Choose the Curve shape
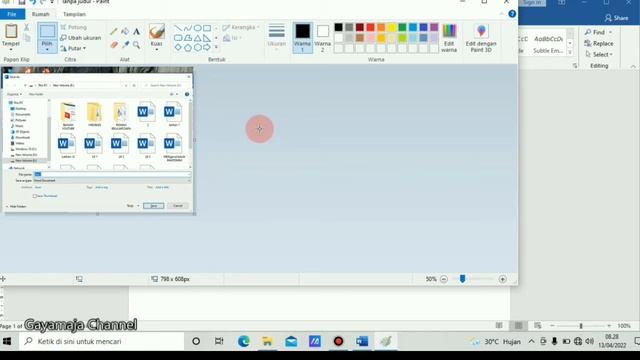640x360 pixels. click(x=188, y=28)
